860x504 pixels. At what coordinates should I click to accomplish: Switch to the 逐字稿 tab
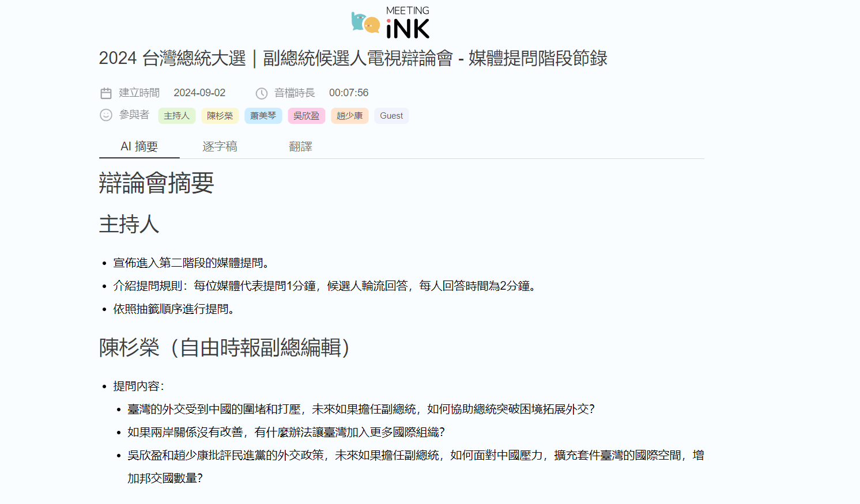coord(220,147)
